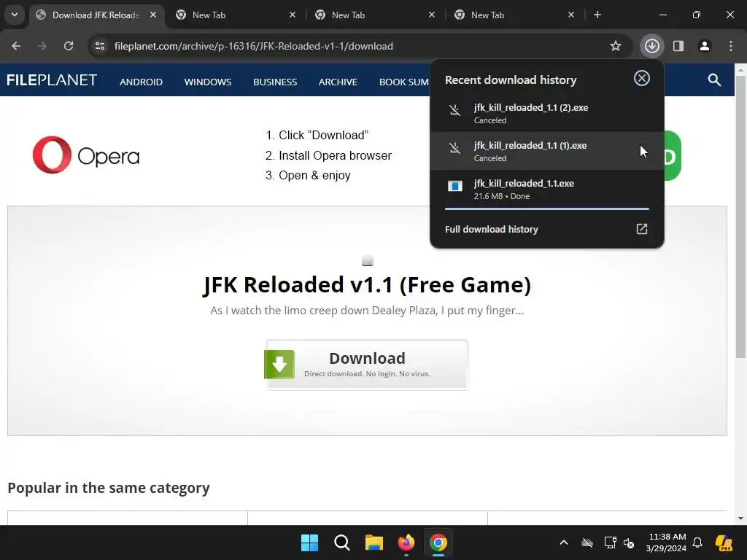Open Firefox from the taskbar

(406, 542)
